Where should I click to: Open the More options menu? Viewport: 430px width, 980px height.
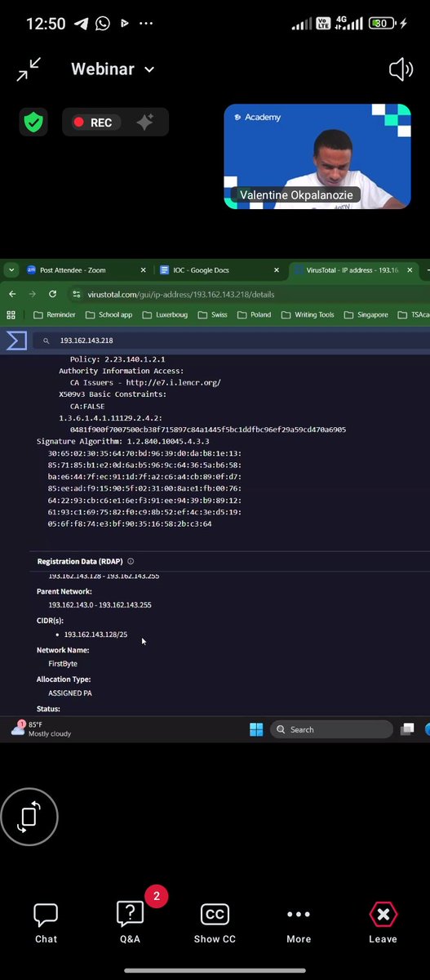[x=299, y=923]
